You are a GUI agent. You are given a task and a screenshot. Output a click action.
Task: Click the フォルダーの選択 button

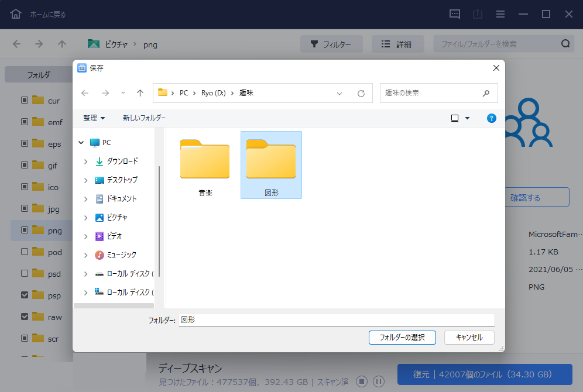pyautogui.click(x=402, y=338)
